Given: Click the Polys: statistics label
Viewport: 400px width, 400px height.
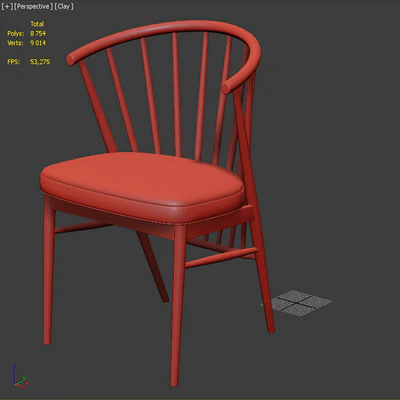Looking at the screenshot, I should pyautogui.click(x=15, y=33).
